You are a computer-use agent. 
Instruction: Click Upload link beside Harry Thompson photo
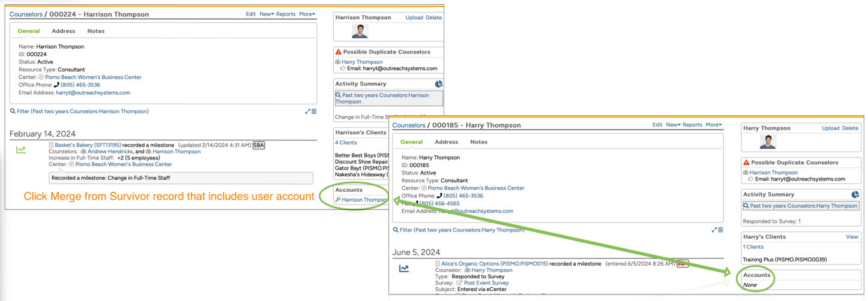[x=830, y=128]
